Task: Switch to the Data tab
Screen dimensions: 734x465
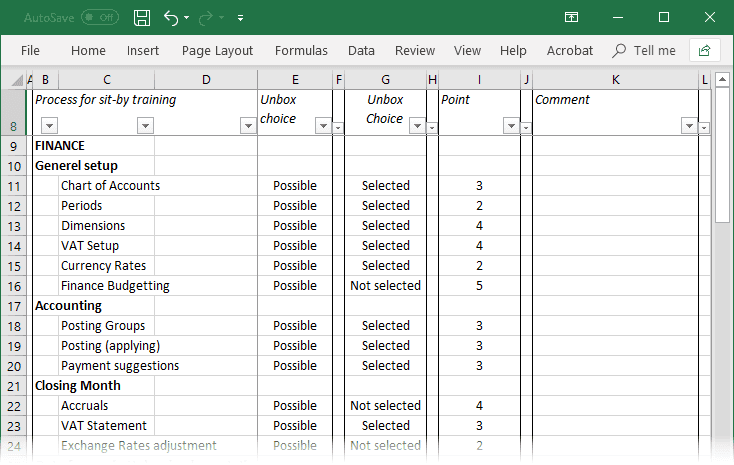Action: pyautogui.click(x=361, y=50)
